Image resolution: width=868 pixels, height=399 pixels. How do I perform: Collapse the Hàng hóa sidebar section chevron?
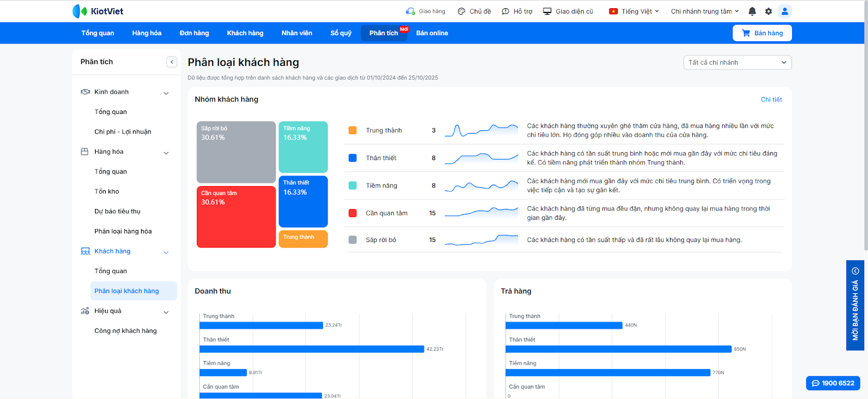pos(166,153)
